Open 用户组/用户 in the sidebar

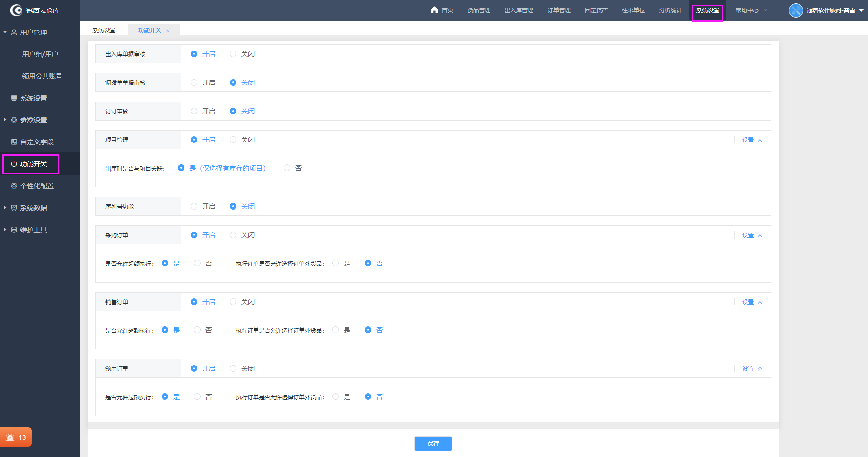click(40, 54)
